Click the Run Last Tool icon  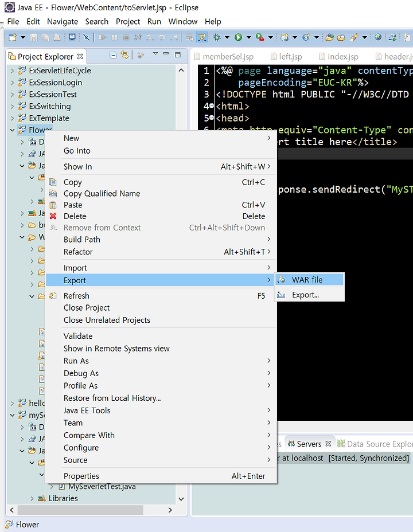point(260,37)
